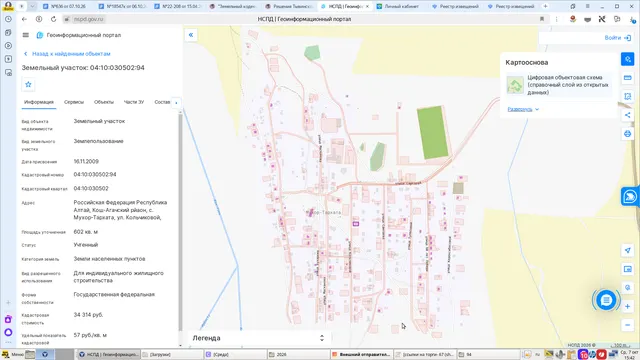Screen dimensions: 640x360
Task: Switch to the Информация tab
Action: pos(39,102)
